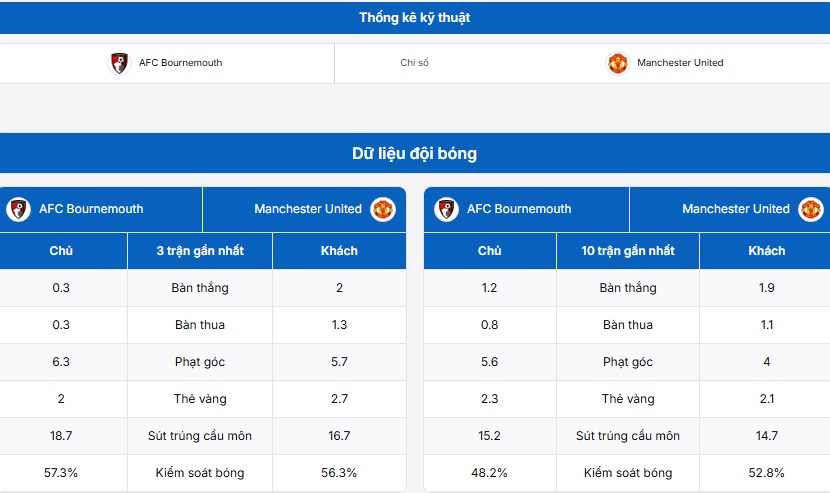
Task: Click 'Bàn thắng' row in the 10-match table
Action: 628,288
